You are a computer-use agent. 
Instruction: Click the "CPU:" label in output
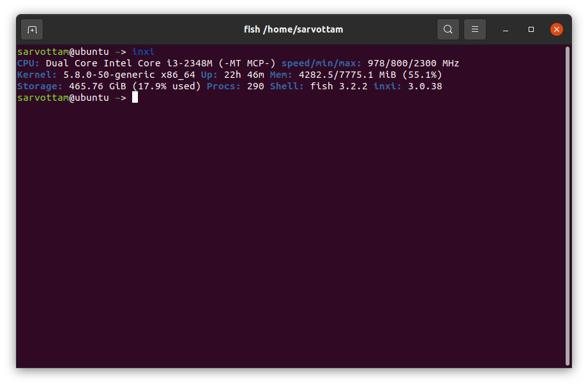[29, 63]
